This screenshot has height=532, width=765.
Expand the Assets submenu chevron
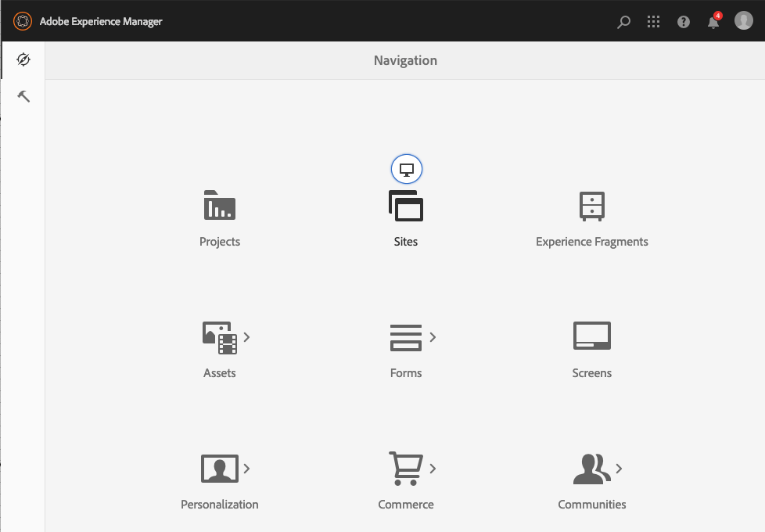245,336
